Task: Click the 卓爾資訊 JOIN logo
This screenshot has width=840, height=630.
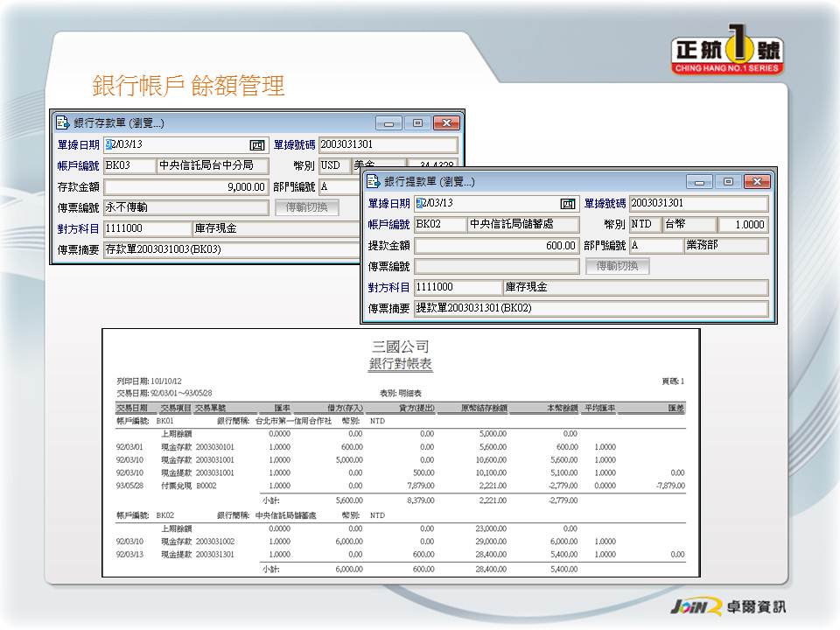Action: click(x=727, y=606)
